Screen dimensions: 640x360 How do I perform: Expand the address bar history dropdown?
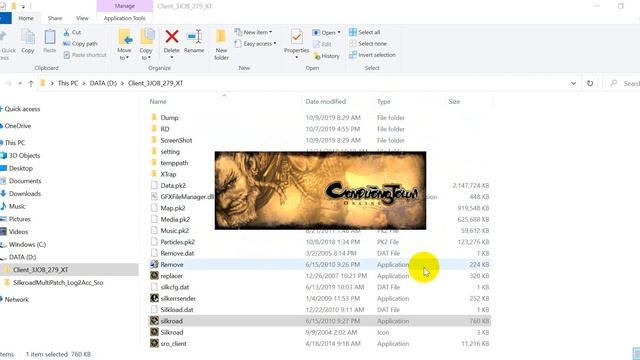[573, 83]
